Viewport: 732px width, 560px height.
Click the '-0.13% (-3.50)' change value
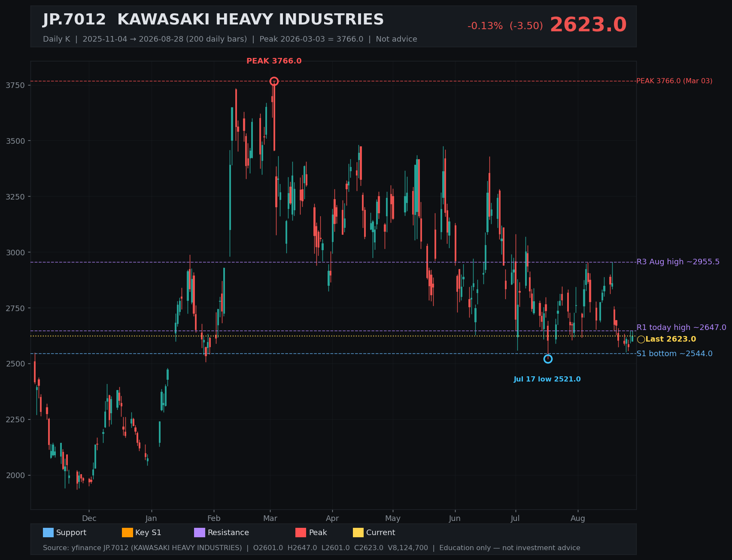505,26
